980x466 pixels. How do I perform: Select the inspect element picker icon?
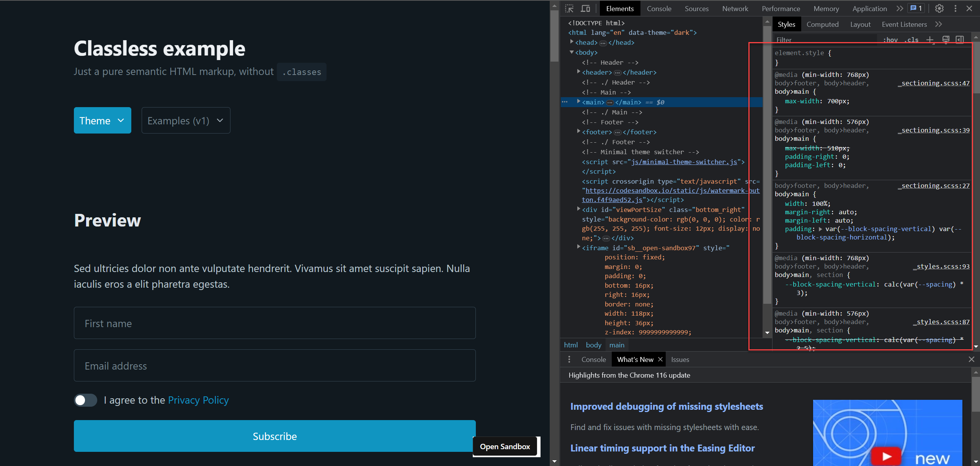[x=570, y=8]
